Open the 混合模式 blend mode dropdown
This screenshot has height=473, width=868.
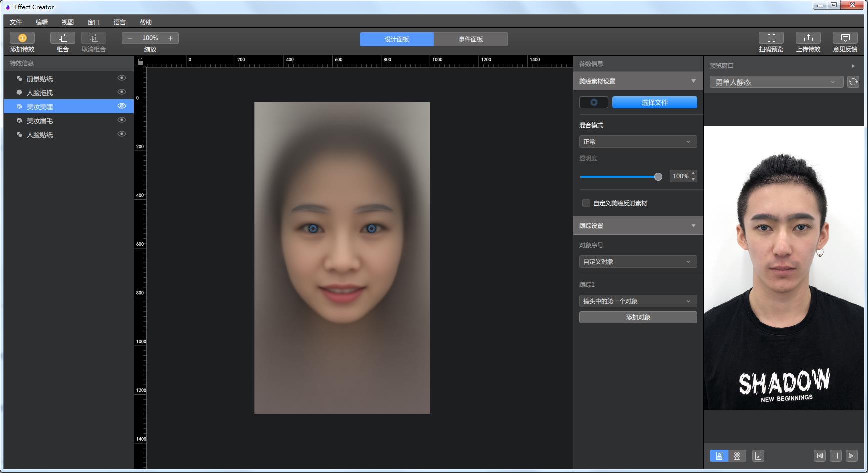[x=637, y=142]
